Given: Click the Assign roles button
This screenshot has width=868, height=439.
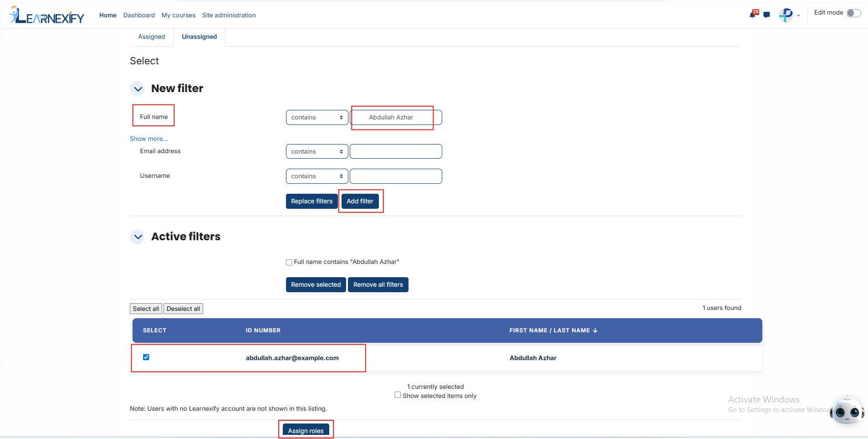Looking at the screenshot, I should (x=306, y=431).
